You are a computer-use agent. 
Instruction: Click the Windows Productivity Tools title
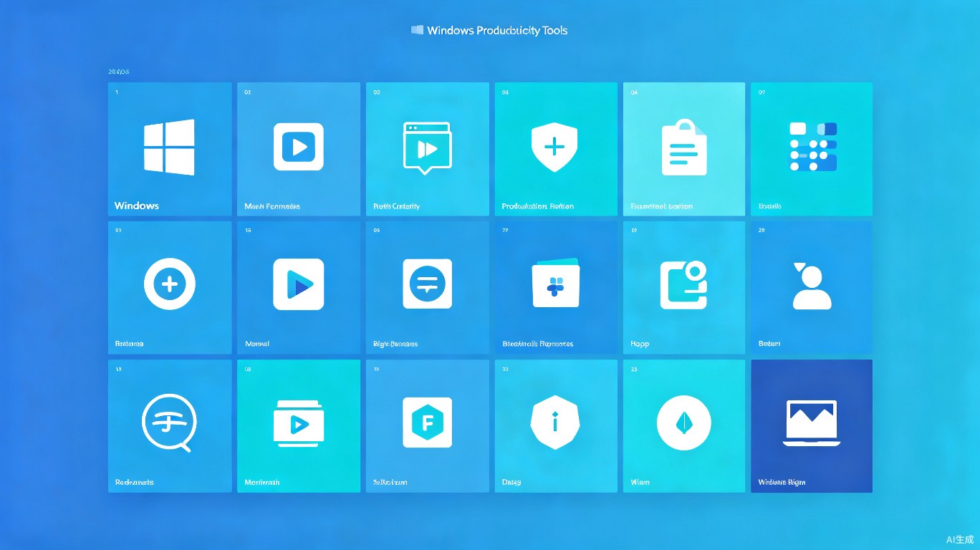489,30
